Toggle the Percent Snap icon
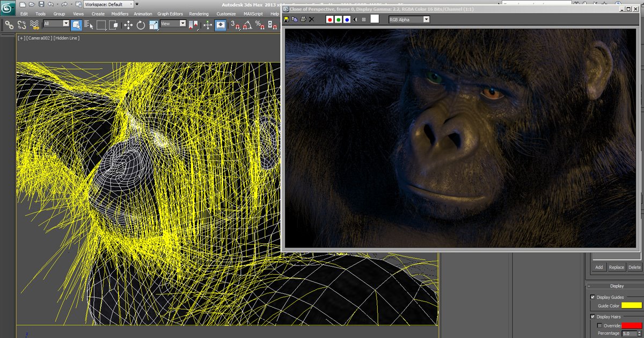 (260, 24)
